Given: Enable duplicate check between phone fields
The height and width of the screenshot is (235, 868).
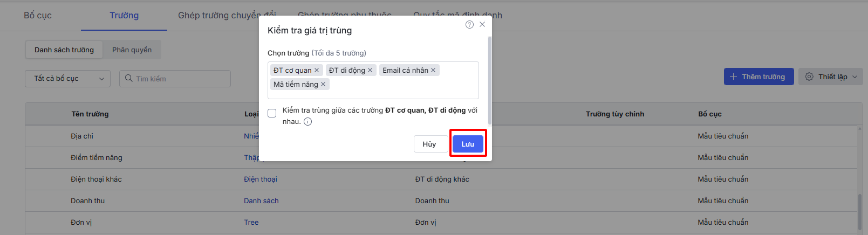Looking at the screenshot, I should [x=272, y=113].
